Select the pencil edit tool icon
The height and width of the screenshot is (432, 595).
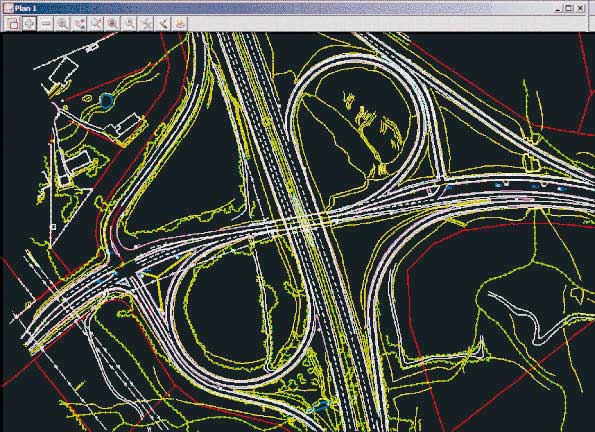coord(163,24)
